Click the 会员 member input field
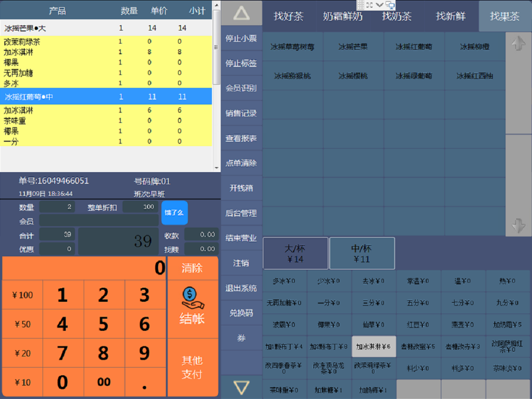Viewport: 532px width, 399px height. 99,221
